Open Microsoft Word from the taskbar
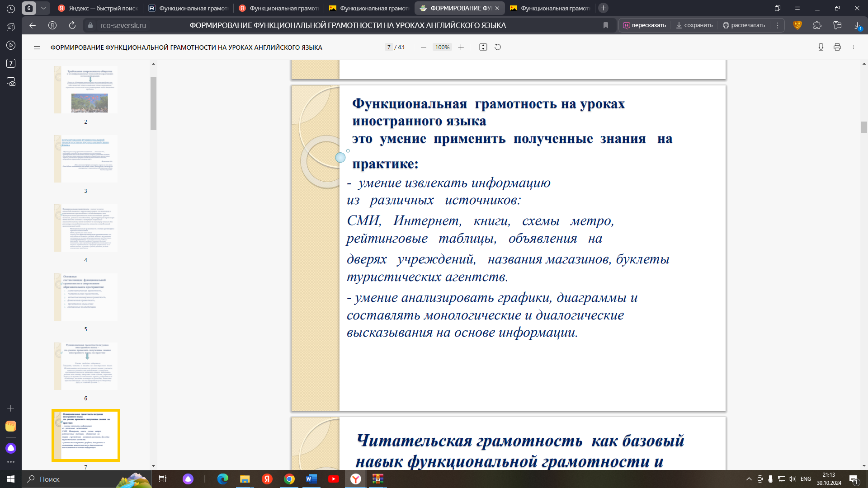868x488 pixels. point(311,479)
